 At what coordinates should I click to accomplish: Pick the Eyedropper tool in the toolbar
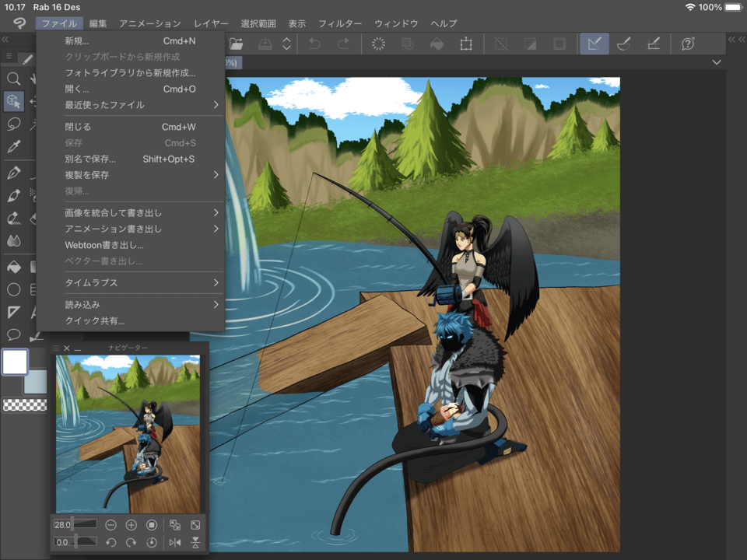13,146
